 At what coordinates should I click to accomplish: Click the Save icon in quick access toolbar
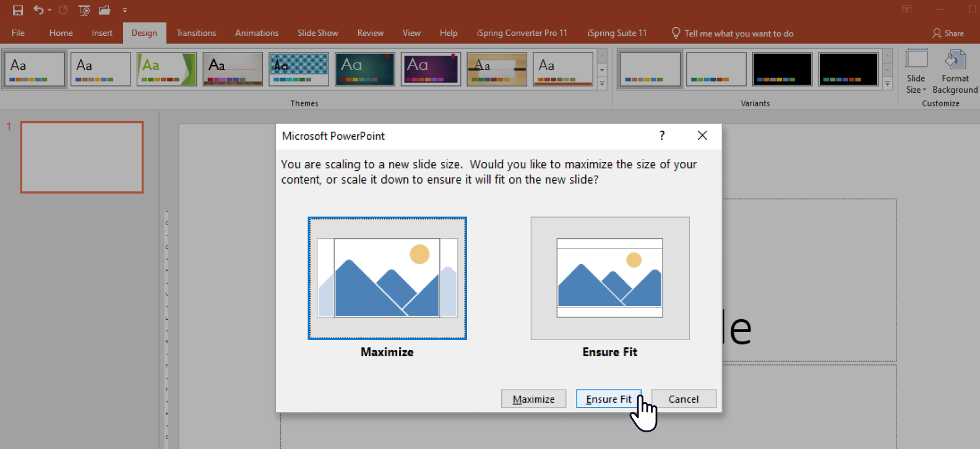18,10
